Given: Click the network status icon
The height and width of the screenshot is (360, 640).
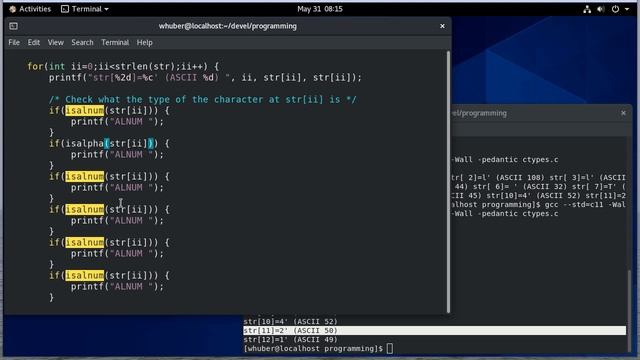Looking at the screenshot, I should pyautogui.click(x=587, y=9).
